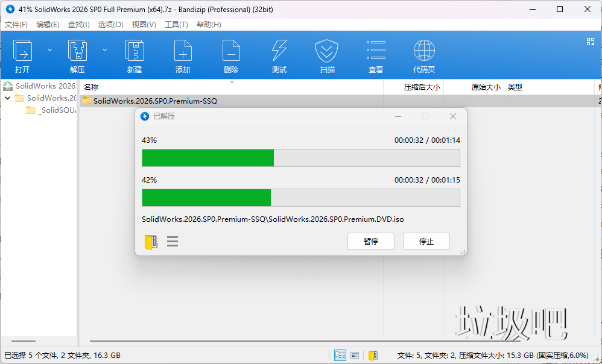602x364 pixels.
Task: Click the 解压 (Extract) toolbar icon
Action: point(77,51)
